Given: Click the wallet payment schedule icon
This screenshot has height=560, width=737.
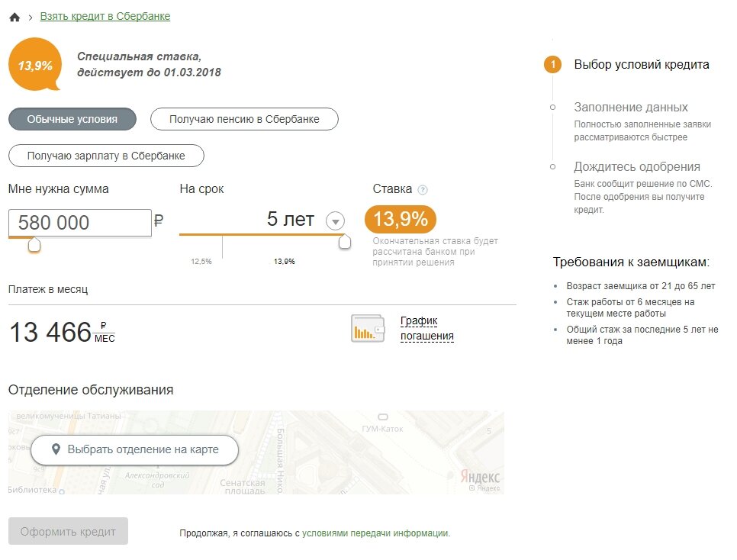Looking at the screenshot, I should 368,328.
